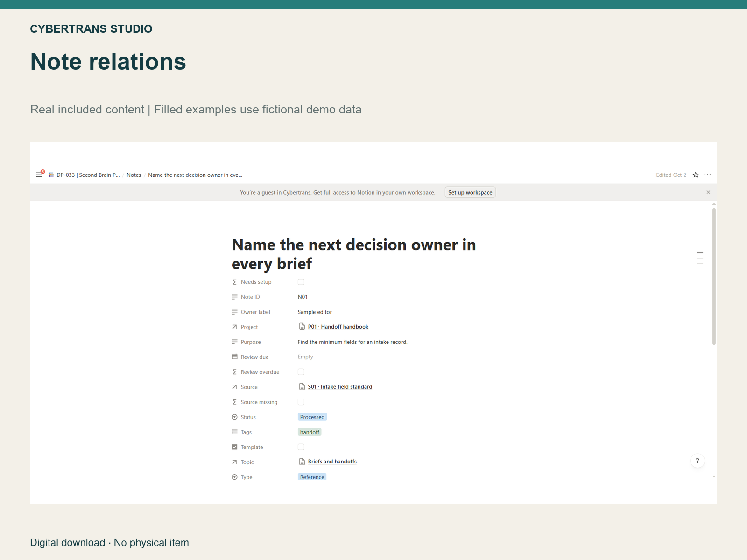
Task: Dismiss the guest banner with X
Action: tap(708, 192)
